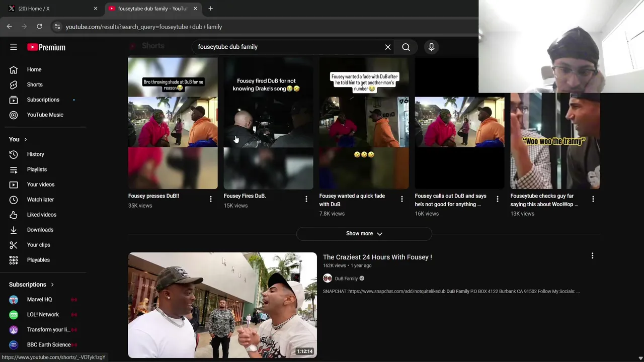Open options menu for 'Craziest 24 Hours' video

click(x=592, y=256)
